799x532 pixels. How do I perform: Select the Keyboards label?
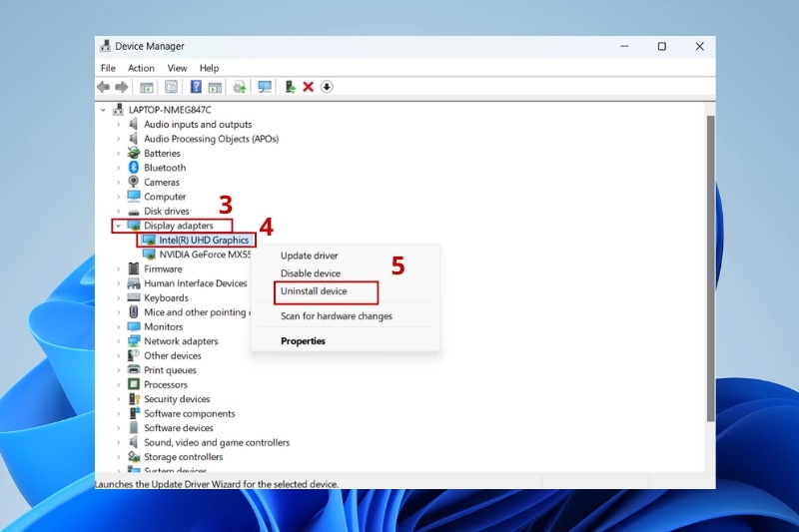pyautogui.click(x=166, y=297)
